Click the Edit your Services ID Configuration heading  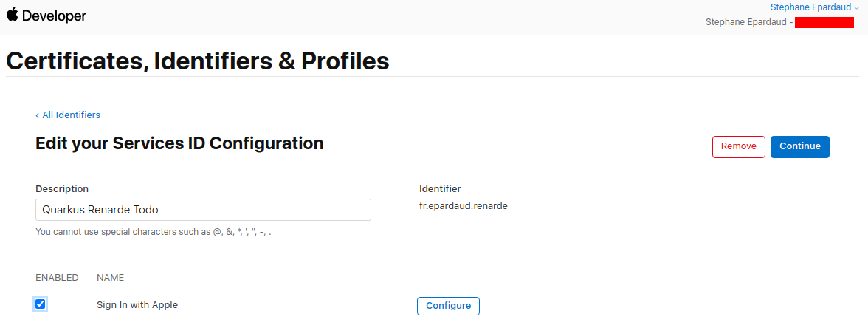[179, 143]
